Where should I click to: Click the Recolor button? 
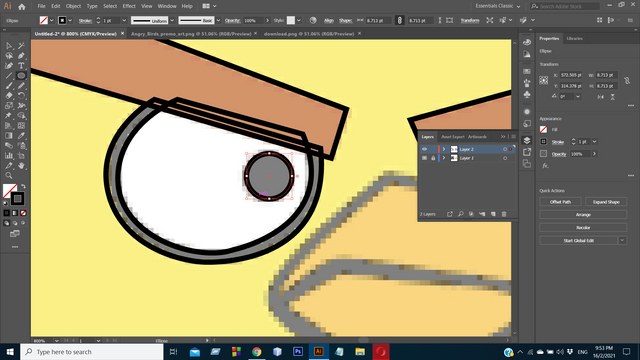[x=583, y=228]
